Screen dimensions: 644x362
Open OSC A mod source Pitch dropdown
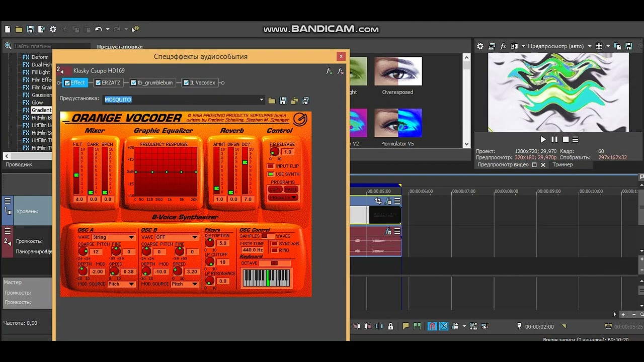[121, 284]
